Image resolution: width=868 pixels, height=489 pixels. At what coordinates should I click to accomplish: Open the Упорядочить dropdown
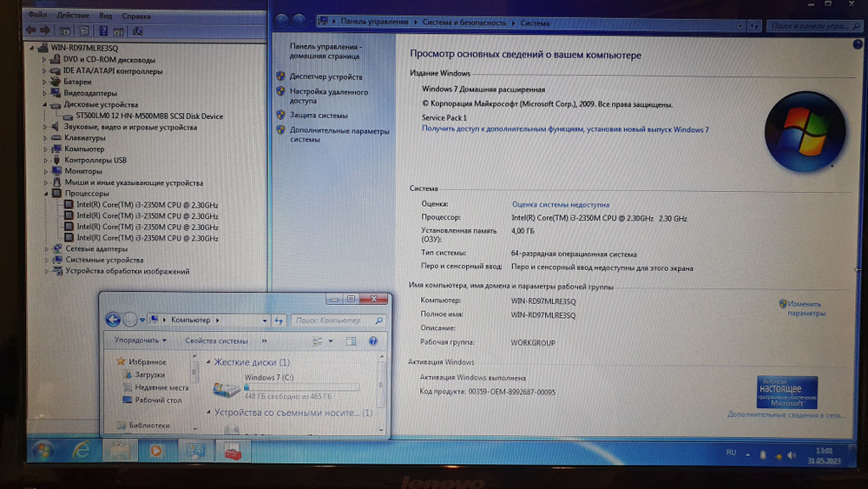(140, 340)
